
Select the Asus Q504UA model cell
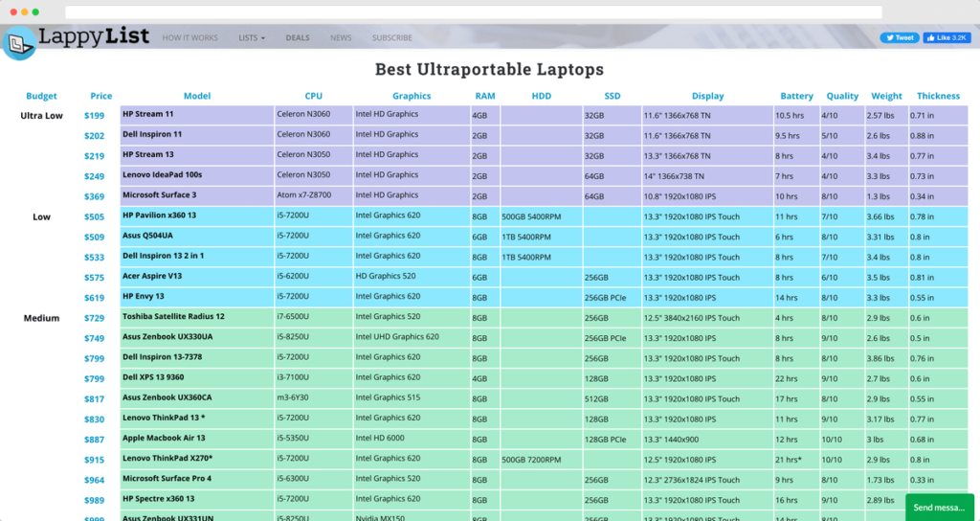pos(197,237)
